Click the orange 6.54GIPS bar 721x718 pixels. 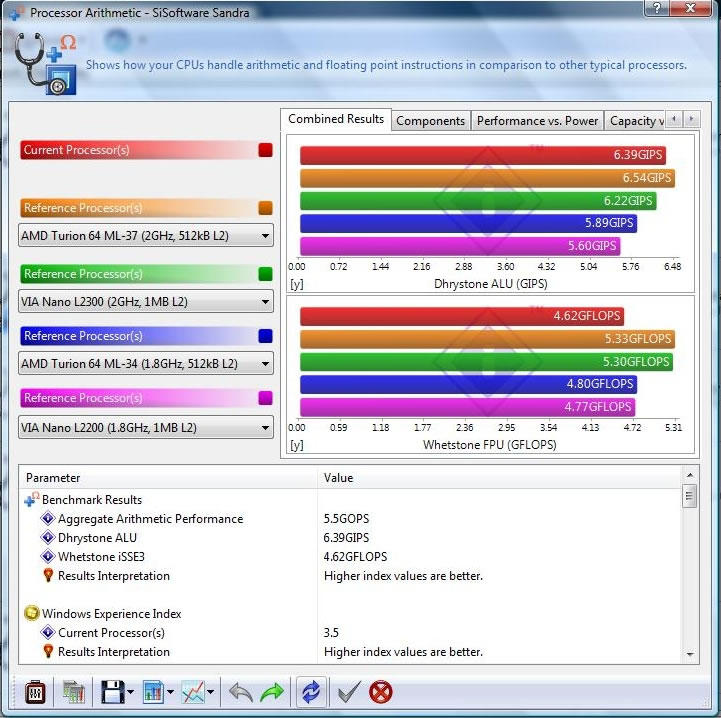(x=487, y=178)
